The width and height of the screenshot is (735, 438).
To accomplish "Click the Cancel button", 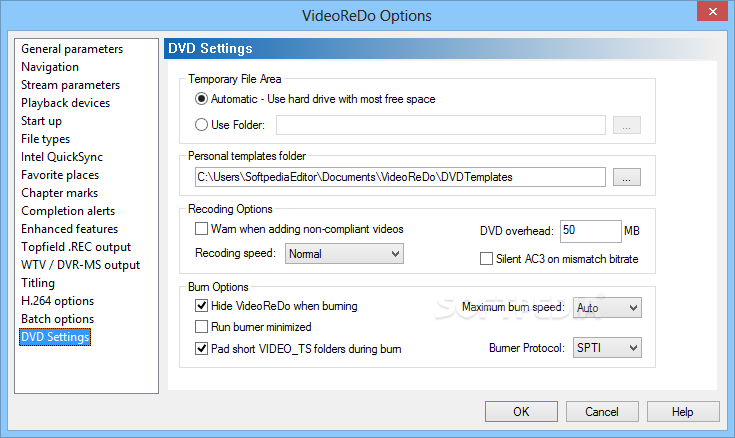I will point(602,412).
